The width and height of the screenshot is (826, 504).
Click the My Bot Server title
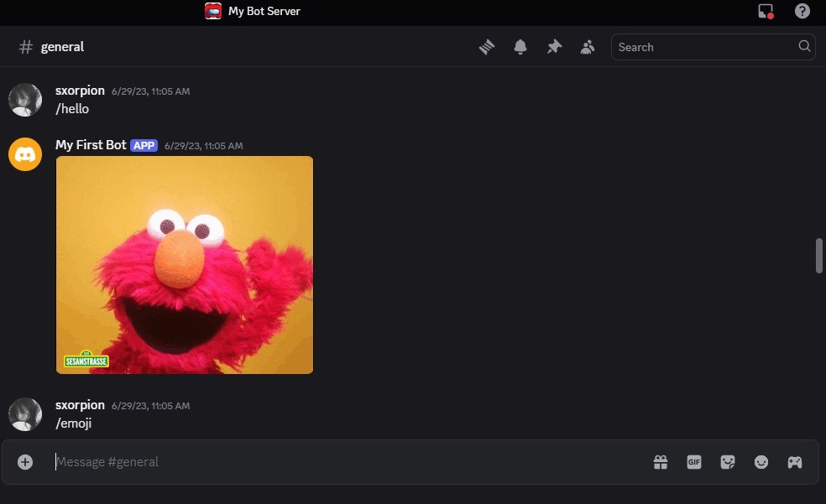pyautogui.click(x=264, y=11)
